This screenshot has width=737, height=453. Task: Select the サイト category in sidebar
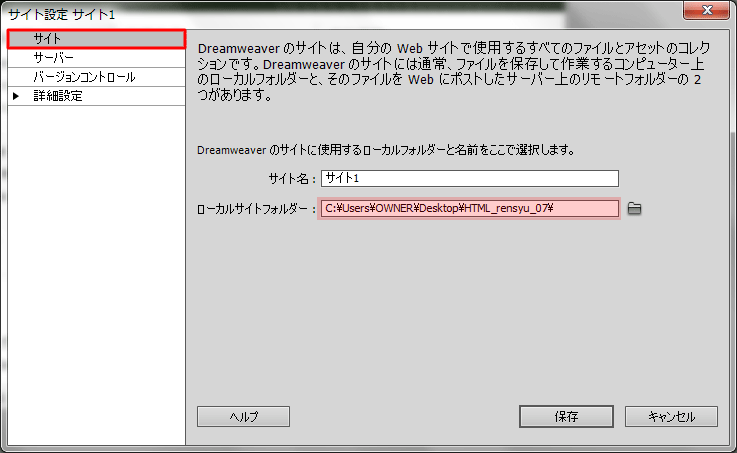[x=96, y=39]
